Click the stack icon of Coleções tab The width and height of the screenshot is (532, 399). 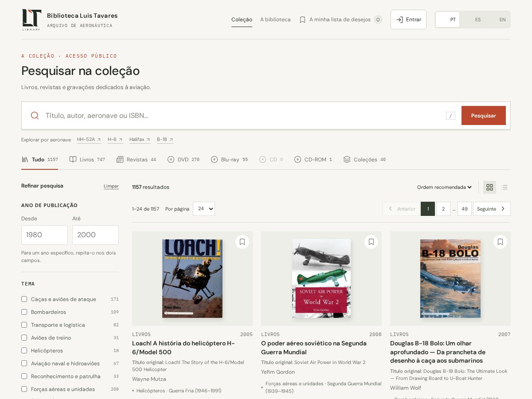click(347, 160)
